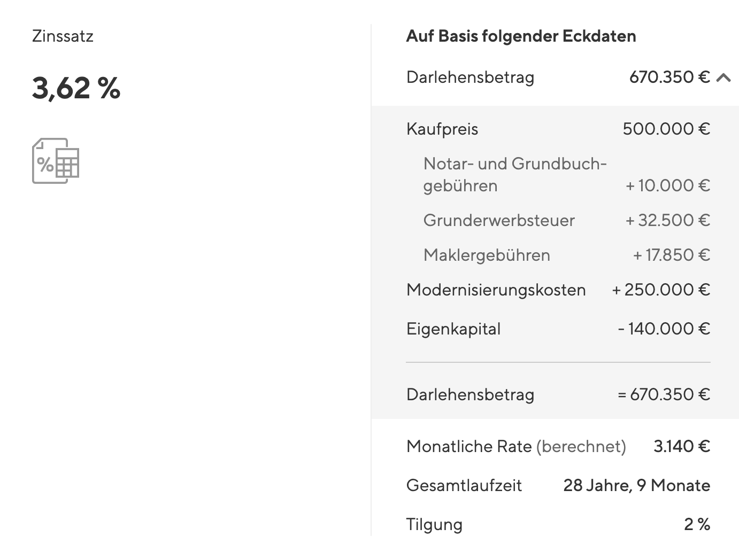739x560 pixels.
Task: Click the Eigenkapital label
Action: tap(453, 329)
